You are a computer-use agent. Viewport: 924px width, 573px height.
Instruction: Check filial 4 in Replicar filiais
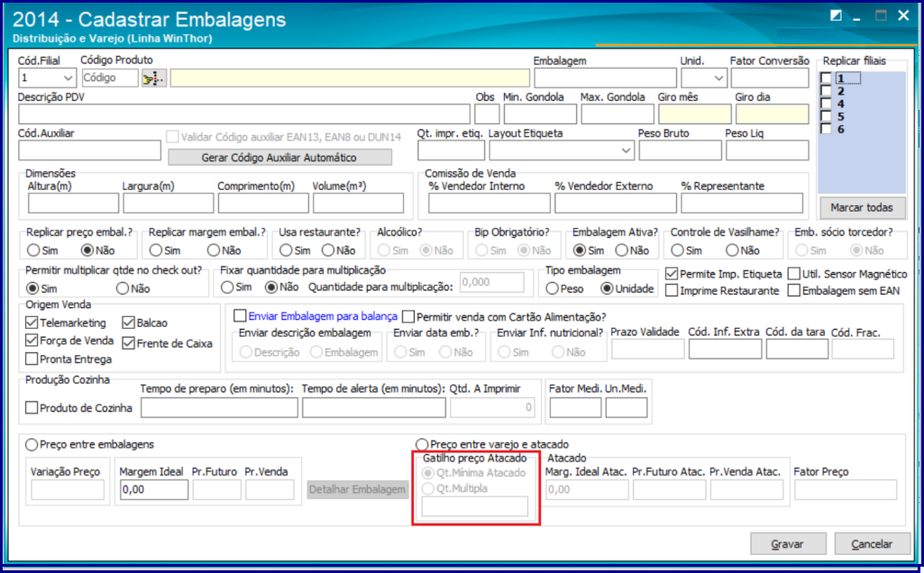[x=826, y=104]
